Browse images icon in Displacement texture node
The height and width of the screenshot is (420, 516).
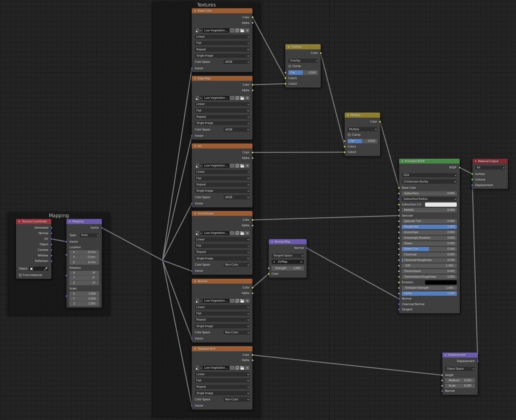coord(198,368)
